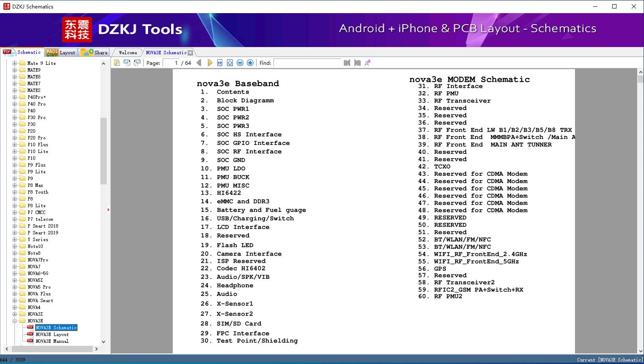
Task: Click the tree panel vertical scrollbar thumb
Action: [x=103, y=151]
